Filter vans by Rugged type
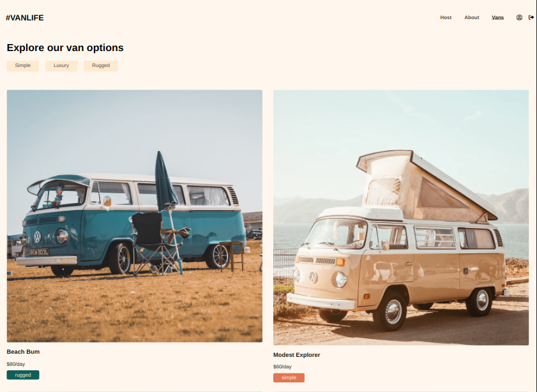The height and width of the screenshot is (392, 537). click(x=101, y=66)
